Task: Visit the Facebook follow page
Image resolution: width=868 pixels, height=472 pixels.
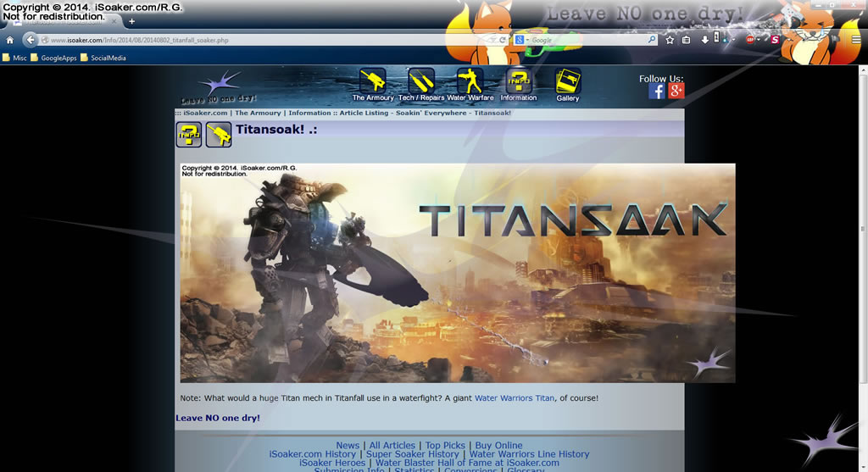Action: [657, 92]
